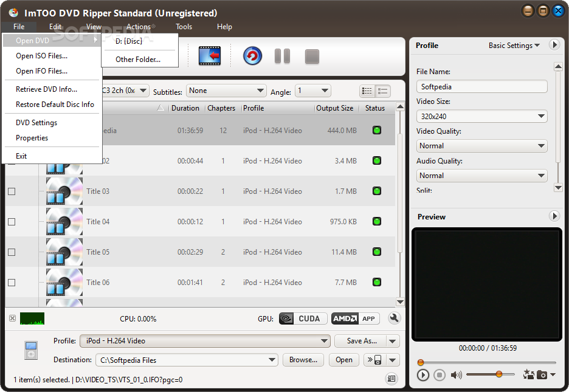The height and width of the screenshot is (392, 569).
Task: Open the log icon in status bar
Action: pyautogui.click(x=391, y=379)
